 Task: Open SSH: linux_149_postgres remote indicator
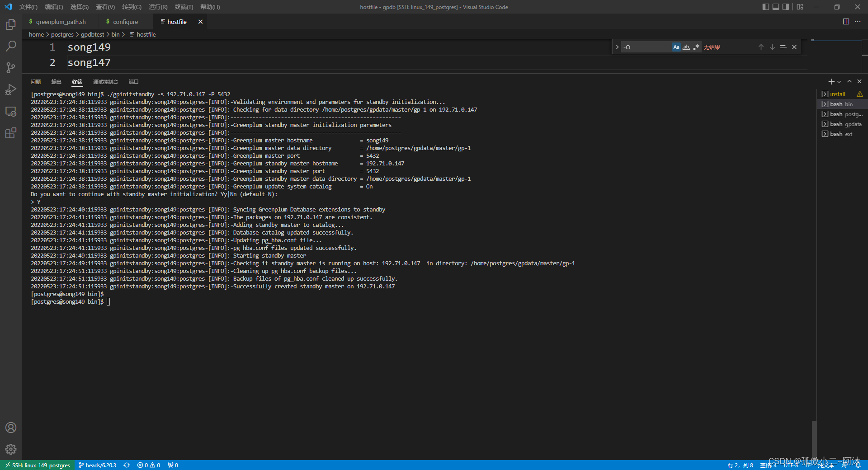[x=38, y=465]
